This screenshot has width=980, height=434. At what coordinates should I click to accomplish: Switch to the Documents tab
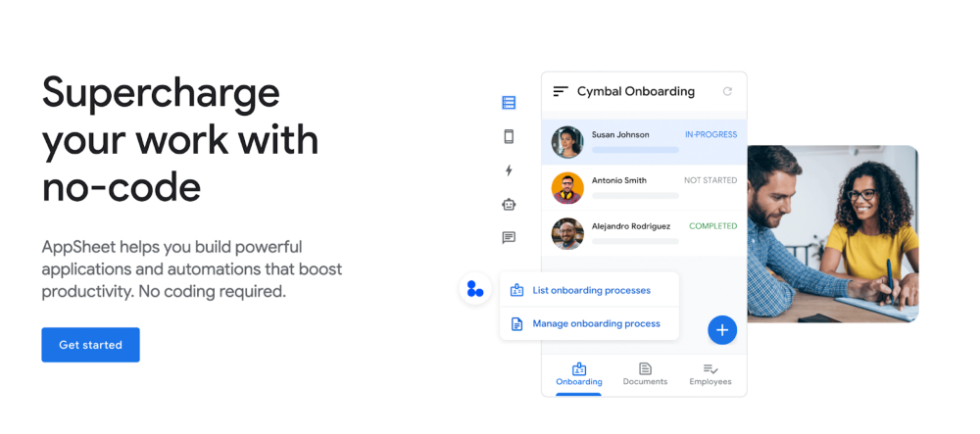[x=645, y=374]
